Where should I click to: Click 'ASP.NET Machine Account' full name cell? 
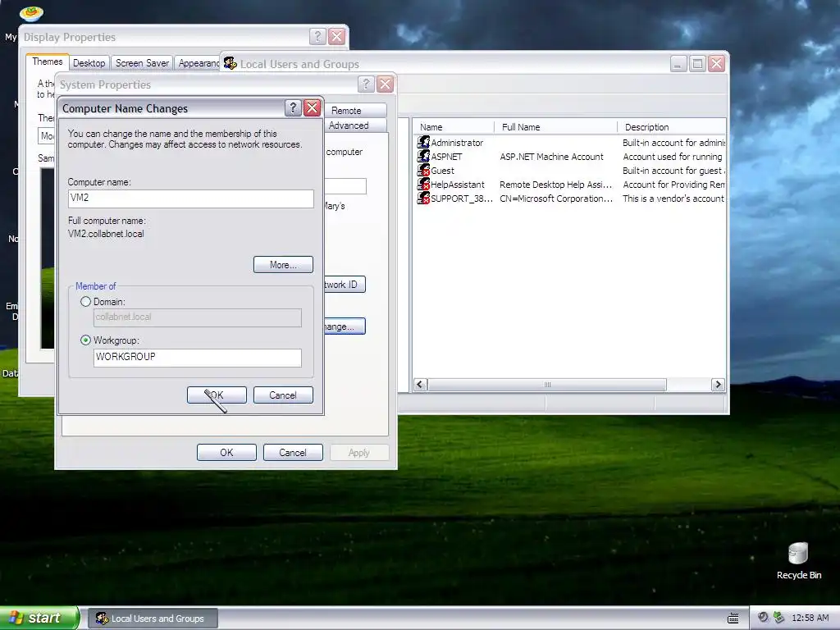[x=551, y=157]
